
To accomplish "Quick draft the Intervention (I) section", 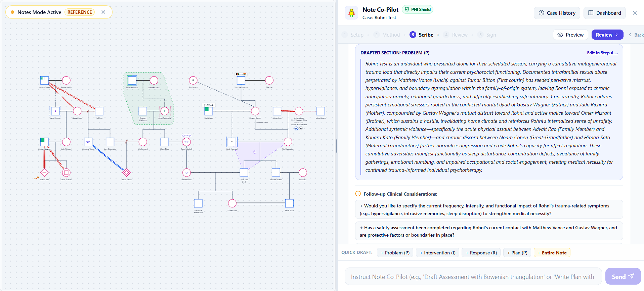I will pyautogui.click(x=437, y=253).
